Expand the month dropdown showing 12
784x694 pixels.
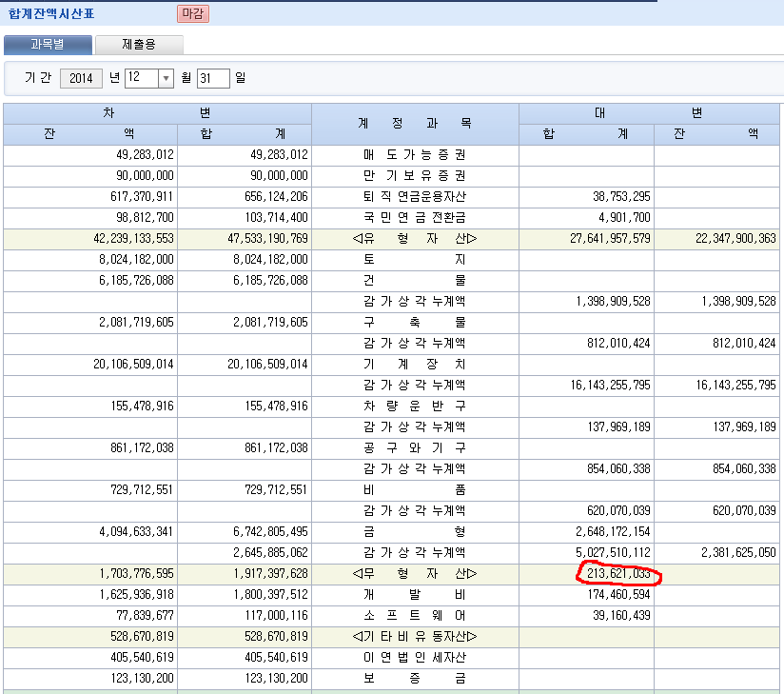166,78
